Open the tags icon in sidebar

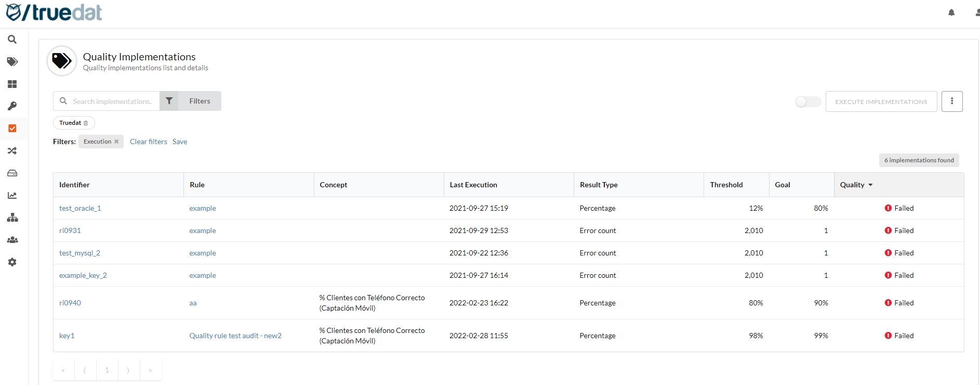click(x=12, y=62)
